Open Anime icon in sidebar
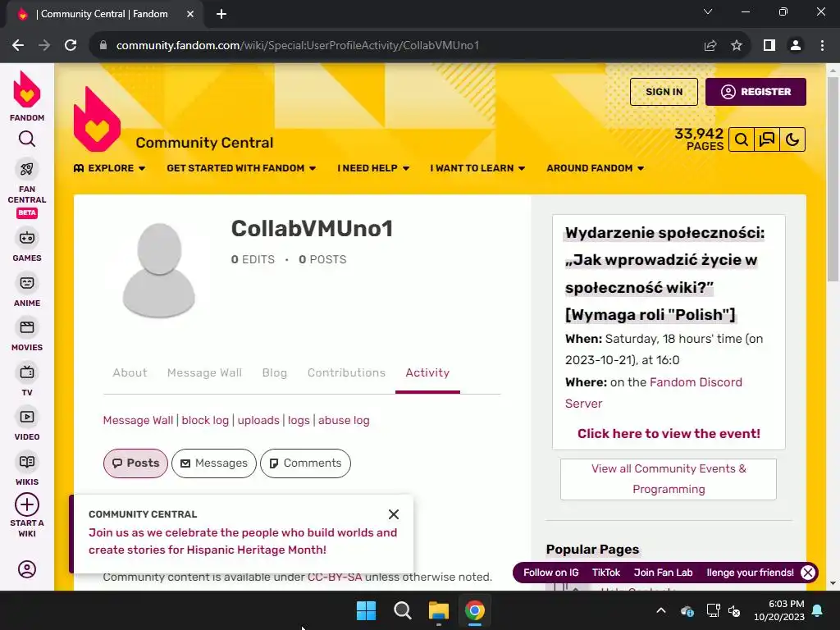Viewport: 840px width, 630px height. pyautogui.click(x=27, y=283)
